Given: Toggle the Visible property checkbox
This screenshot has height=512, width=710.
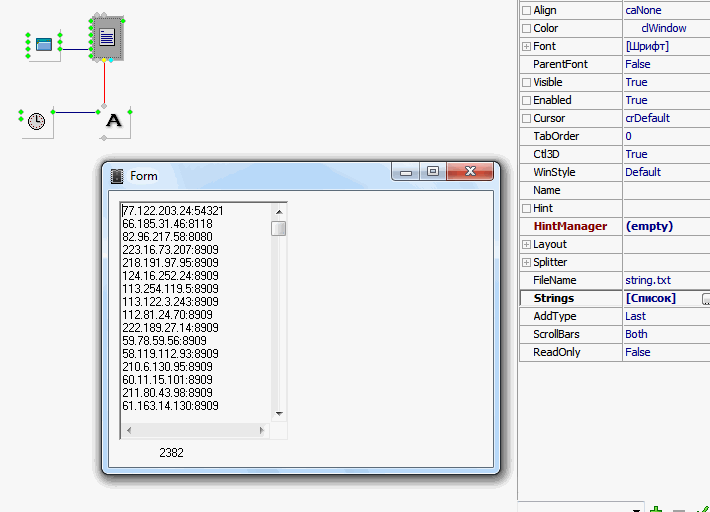Looking at the screenshot, I should tap(527, 82).
